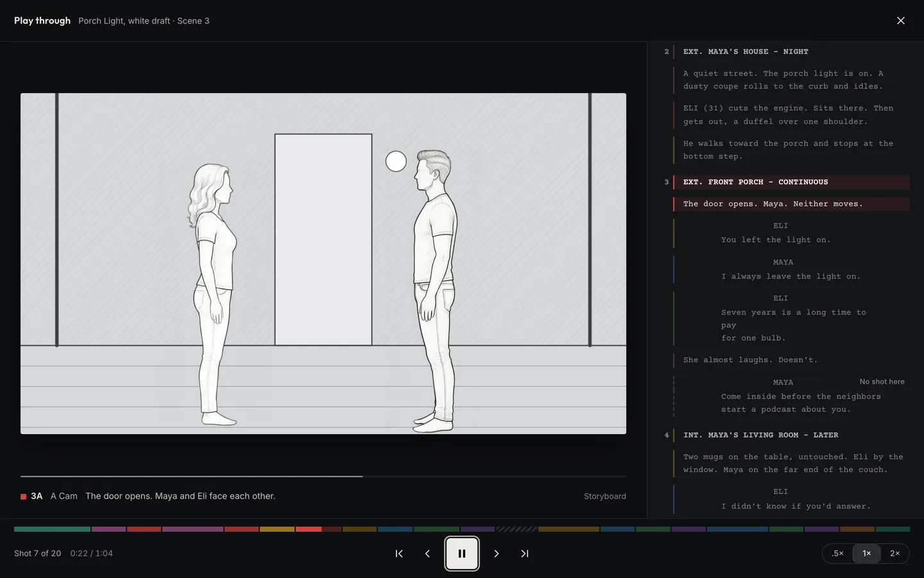Set playback speed to .5×
Image resolution: width=924 pixels, height=578 pixels.
click(x=838, y=554)
